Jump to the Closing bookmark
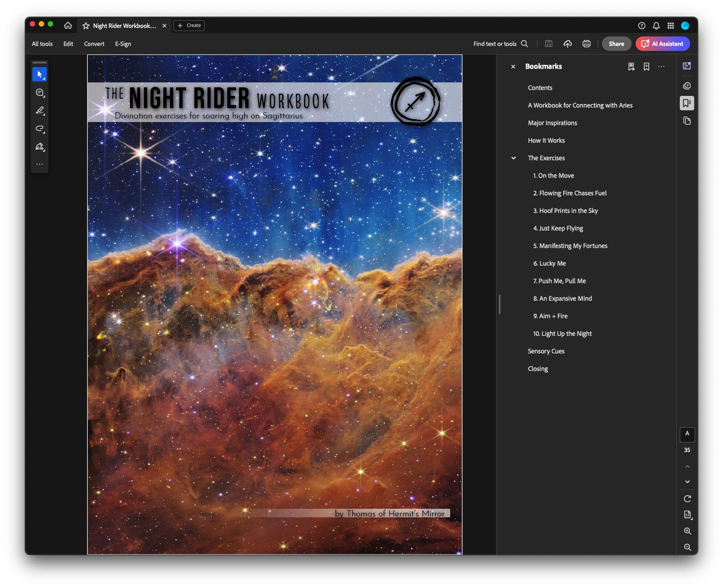Viewport: 723px width, 588px height. (538, 369)
